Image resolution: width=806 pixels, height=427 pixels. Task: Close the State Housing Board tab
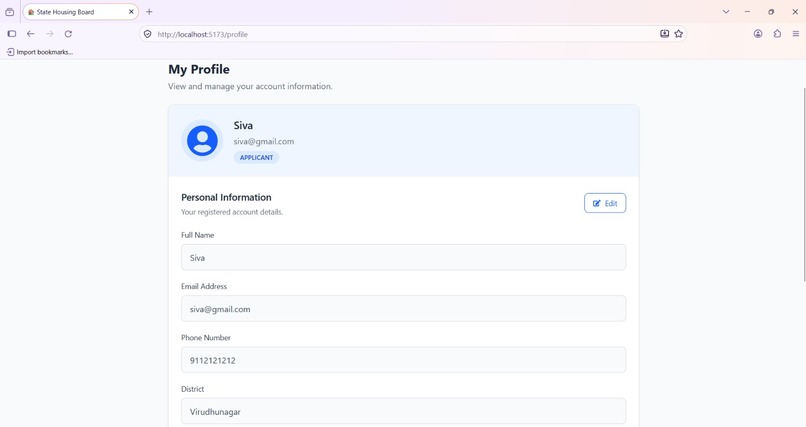(x=131, y=12)
